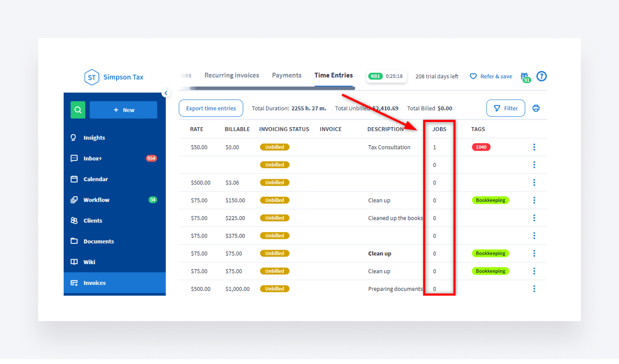Open Documents in the sidebar

[98, 241]
